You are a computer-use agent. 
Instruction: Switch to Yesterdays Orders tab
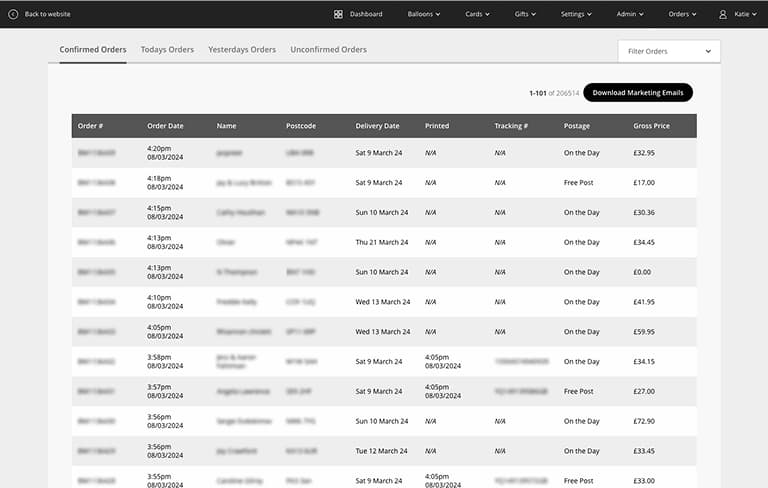point(242,49)
